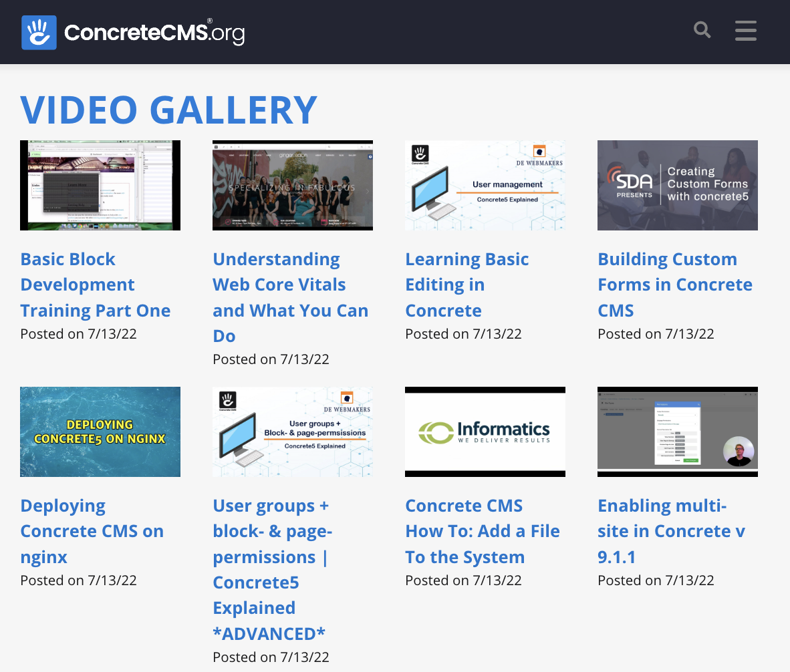
Task: Open the multi-site video thumbnail
Action: click(678, 432)
